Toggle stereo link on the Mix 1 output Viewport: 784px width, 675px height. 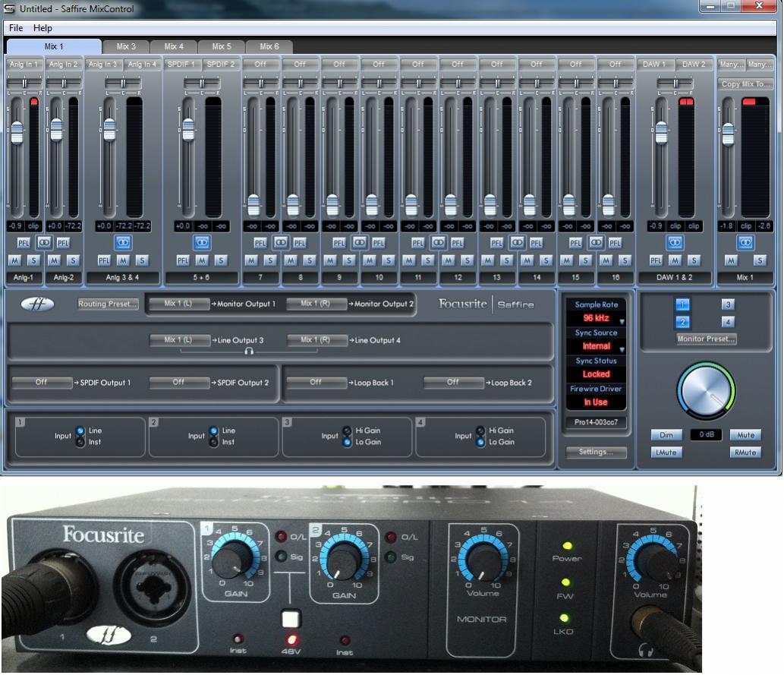pyautogui.click(x=745, y=243)
